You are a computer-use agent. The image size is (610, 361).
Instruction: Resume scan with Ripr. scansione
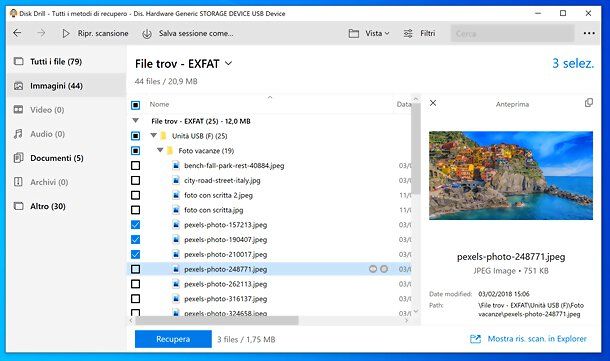click(x=95, y=33)
